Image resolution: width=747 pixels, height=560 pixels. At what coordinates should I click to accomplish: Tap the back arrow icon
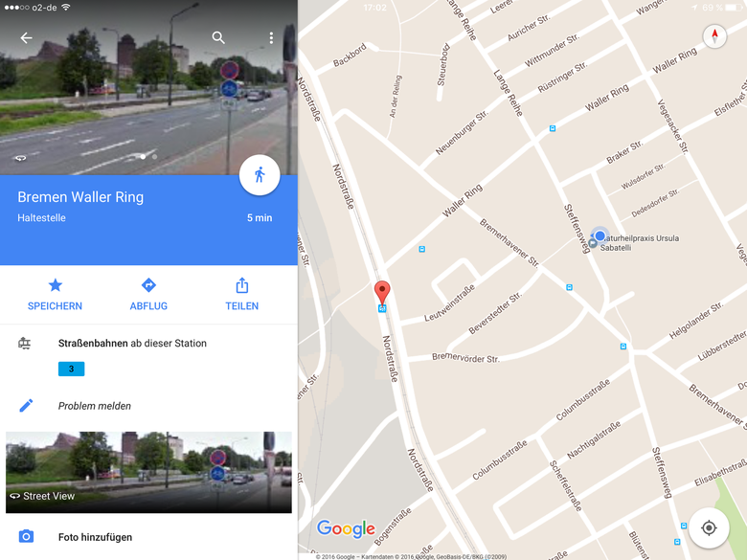[26, 37]
